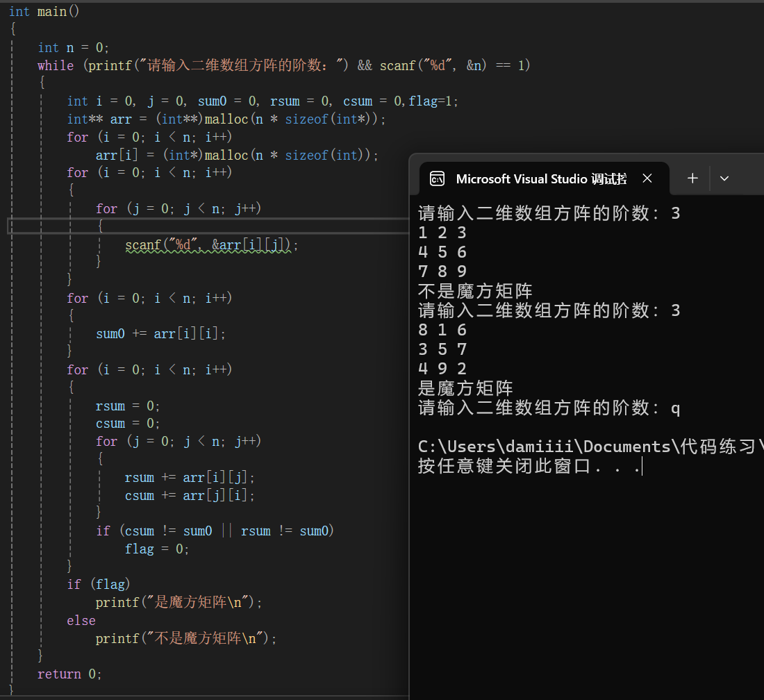The image size is (764, 700).
Task: Click the 不是魔方矩阵 printf string in the code
Action: point(201,638)
